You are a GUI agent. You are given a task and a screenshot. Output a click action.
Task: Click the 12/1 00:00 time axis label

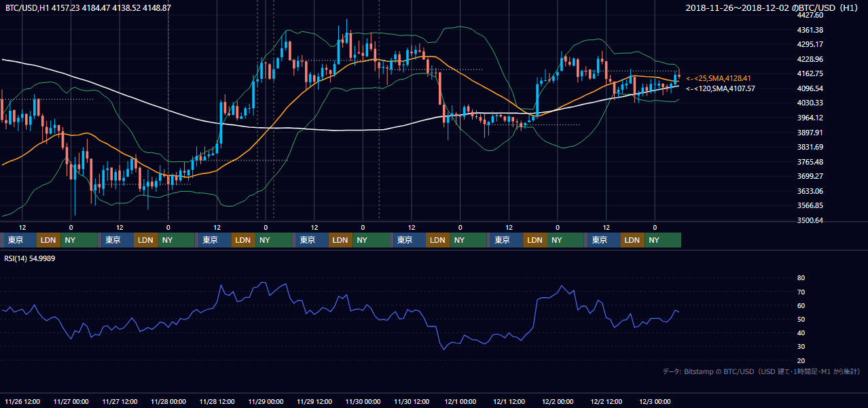click(x=460, y=401)
